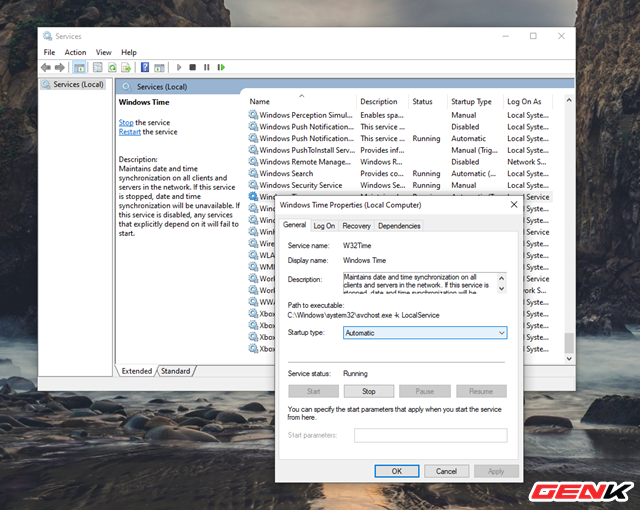Click the Back arrow in Services toolbar
This screenshot has height=510, width=640.
(46, 67)
